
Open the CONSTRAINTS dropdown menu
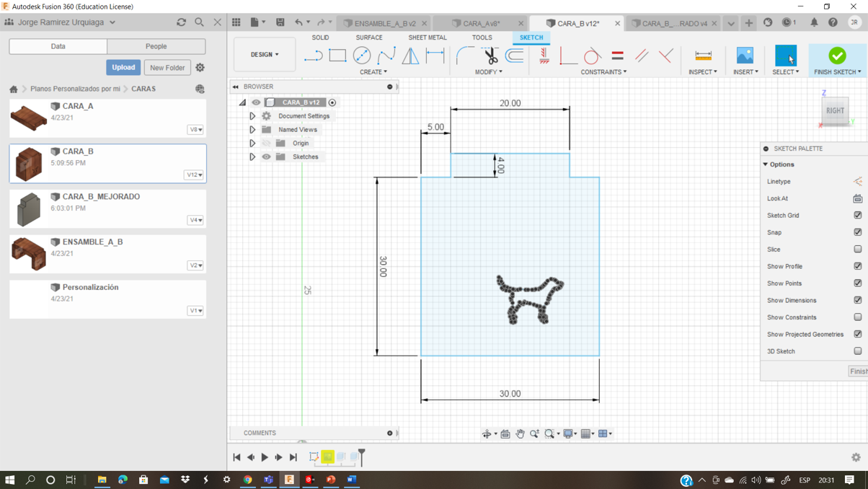(603, 72)
